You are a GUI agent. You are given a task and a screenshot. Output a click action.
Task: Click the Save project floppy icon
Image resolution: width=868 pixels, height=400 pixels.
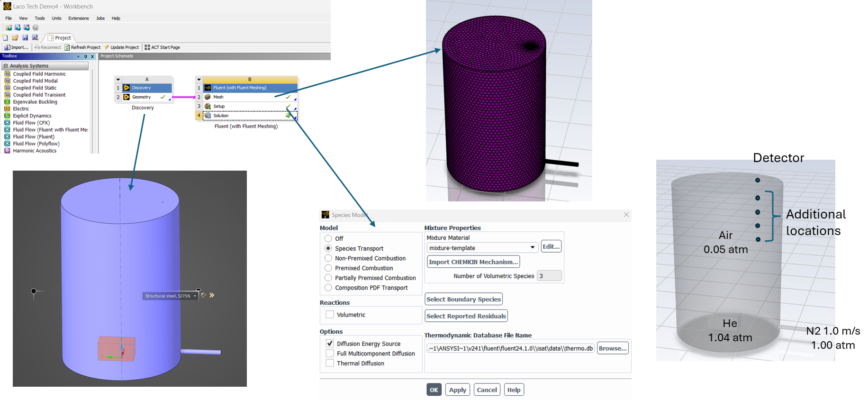25,38
